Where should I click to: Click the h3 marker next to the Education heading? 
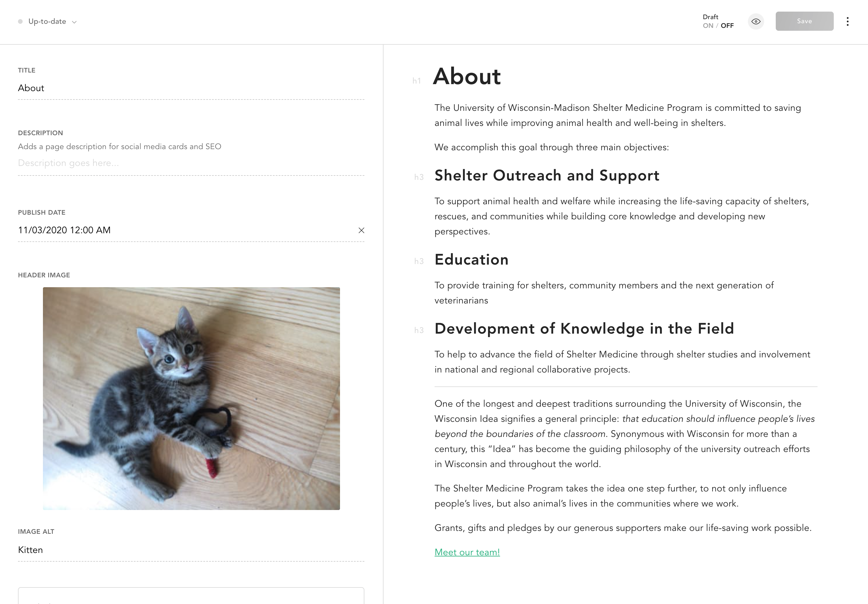pos(419,261)
